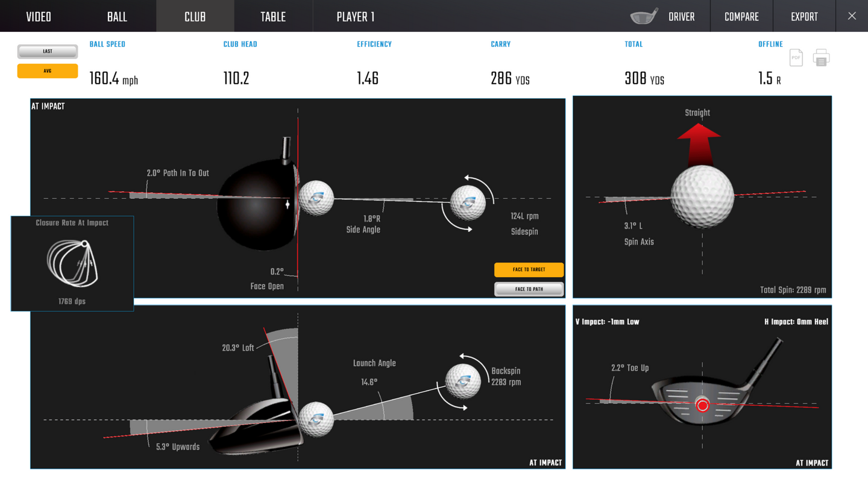
Task: Click the COMPARE button
Action: (741, 17)
